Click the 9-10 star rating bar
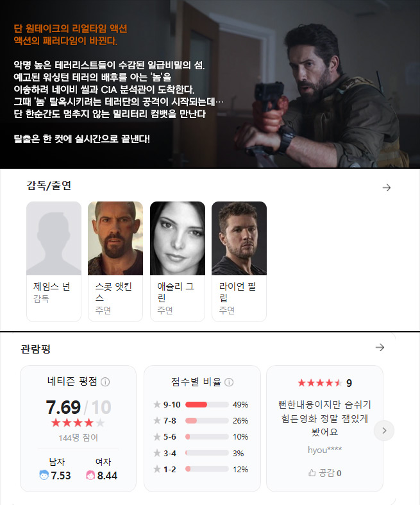420x505 pixels. coord(207,404)
